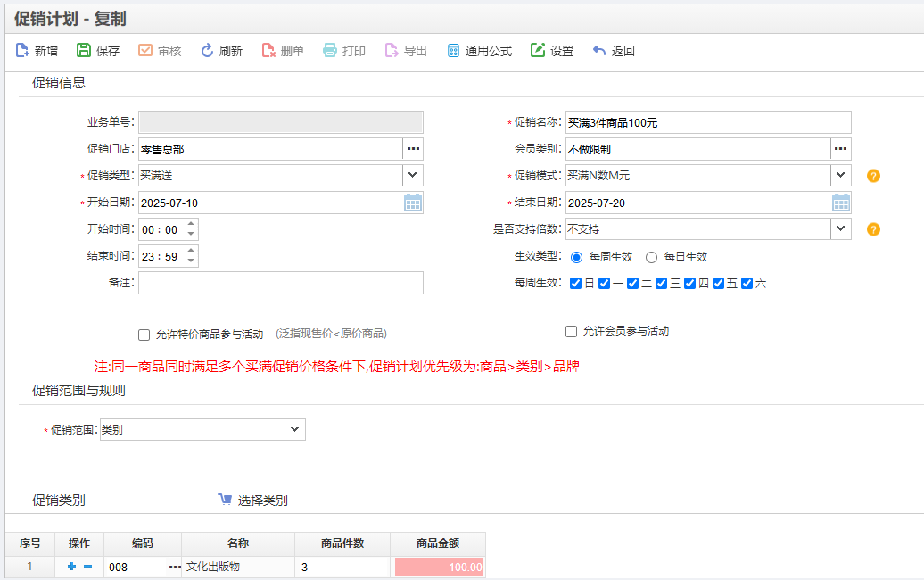The image size is (924, 580).
Task: Open 通用公式 general formula
Action: click(479, 51)
